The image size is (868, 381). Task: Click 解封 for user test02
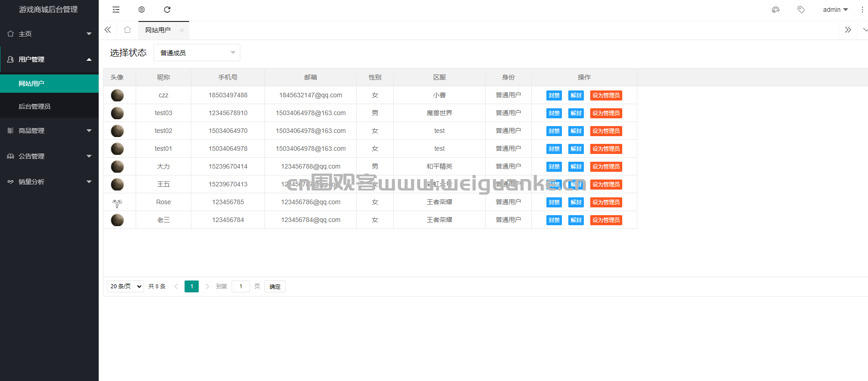[576, 131]
